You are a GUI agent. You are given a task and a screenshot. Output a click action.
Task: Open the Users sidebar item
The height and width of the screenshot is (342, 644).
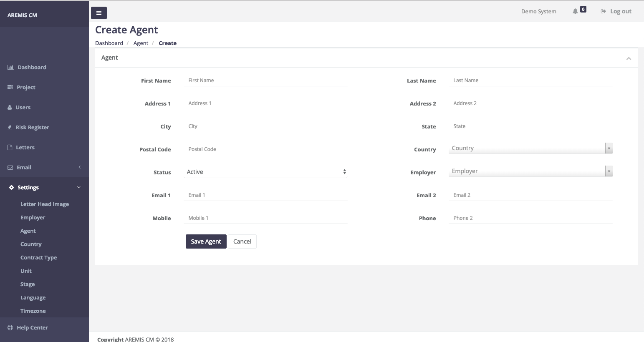pos(23,107)
